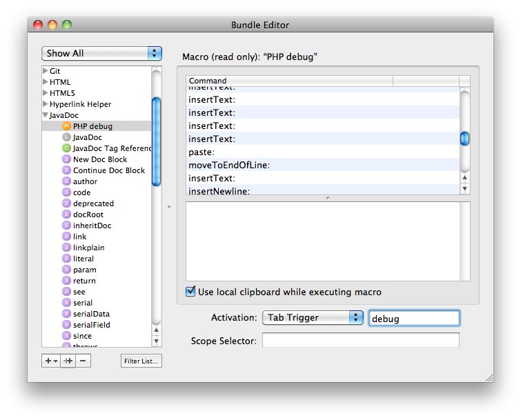Click the snippet icon beside code
Viewport: 521px width, 420px height.
point(67,192)
